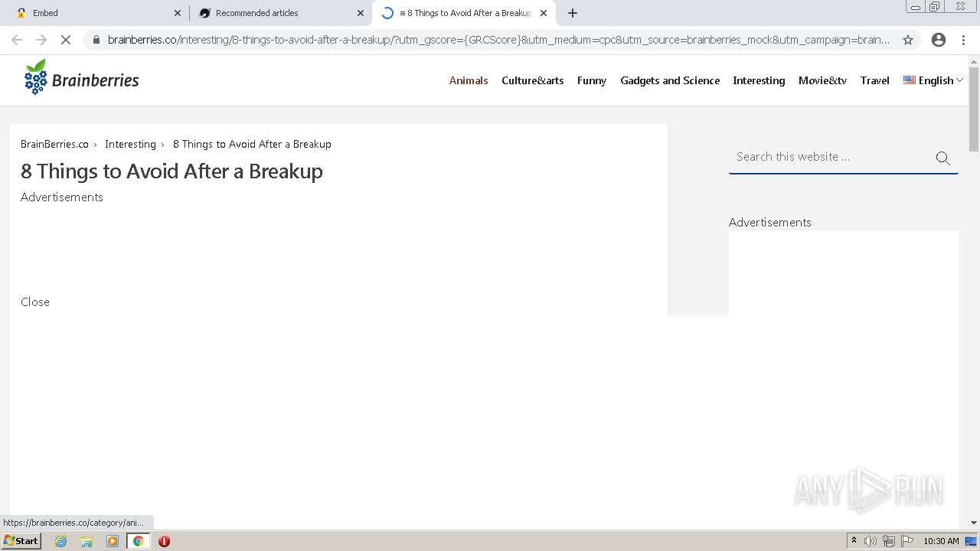Click the Close ad link
980x551 pixels.
pos(35,302)
